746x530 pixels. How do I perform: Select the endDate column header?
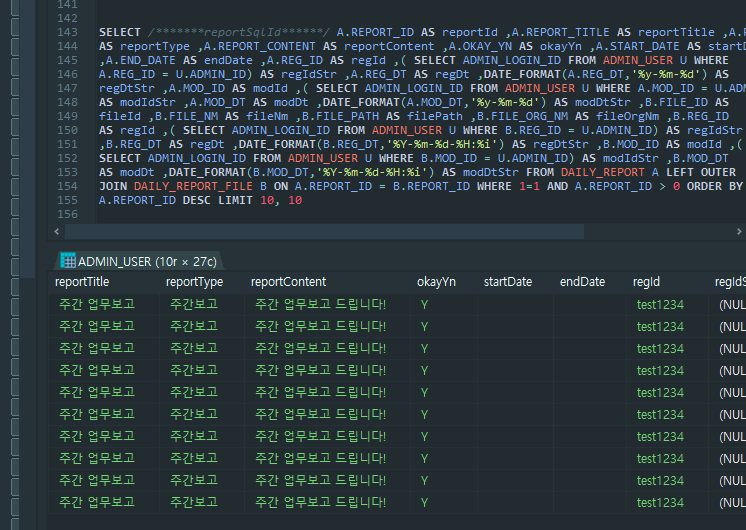pyautogui.click(x=582, y=282)
